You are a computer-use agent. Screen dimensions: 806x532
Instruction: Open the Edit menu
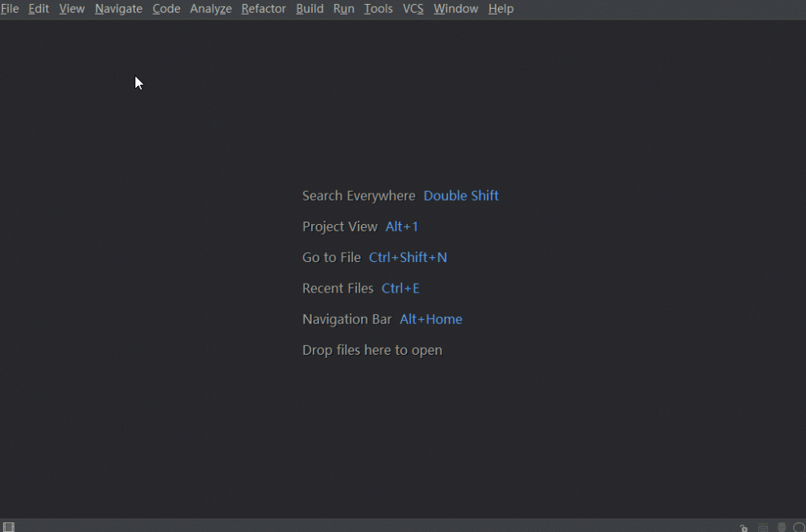[x=39, y=9]
